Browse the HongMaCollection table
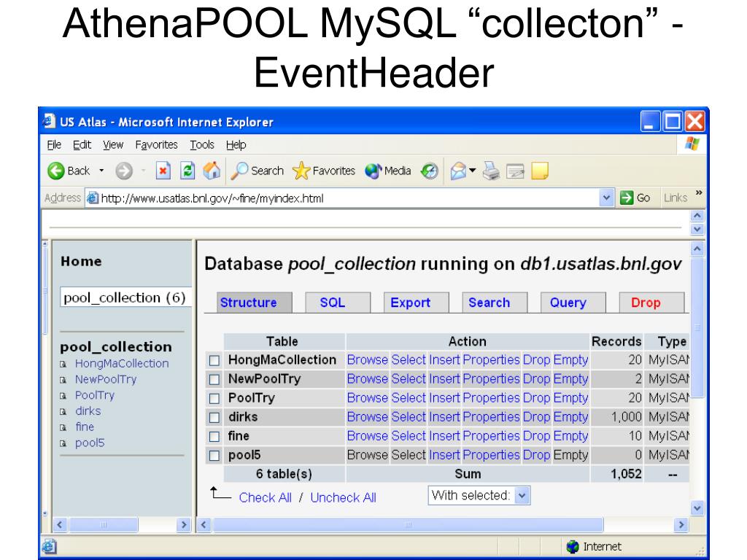The height and width of the screenshot is (560, 747). 368,359
